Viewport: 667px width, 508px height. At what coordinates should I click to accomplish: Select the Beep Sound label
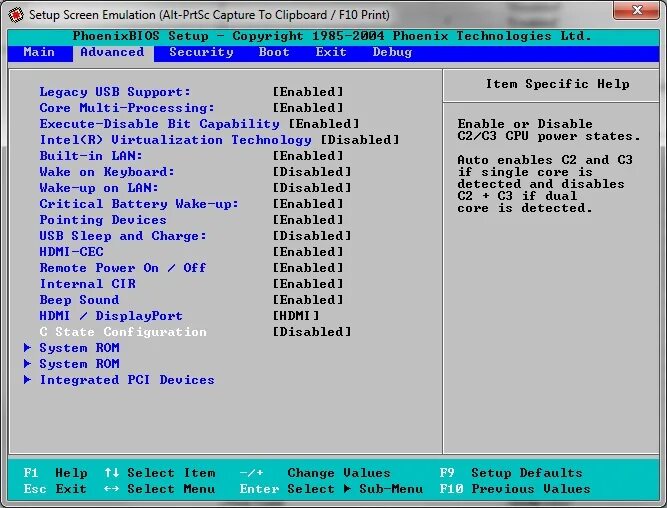point(80,300)
